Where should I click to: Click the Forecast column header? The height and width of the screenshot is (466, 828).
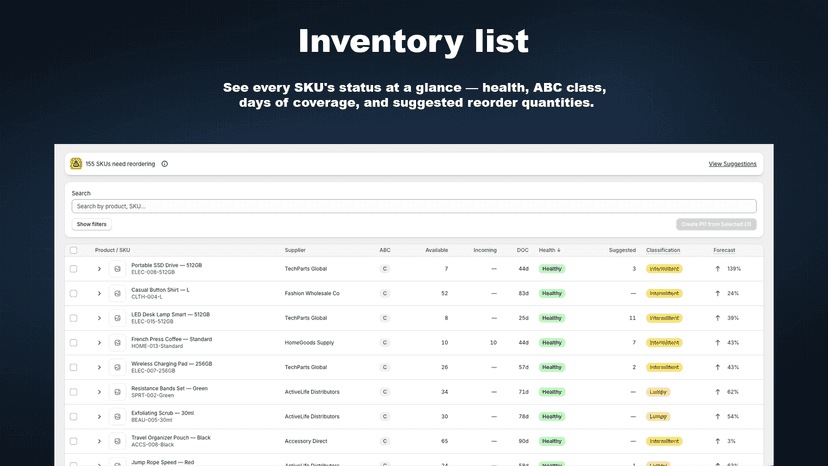724,250
